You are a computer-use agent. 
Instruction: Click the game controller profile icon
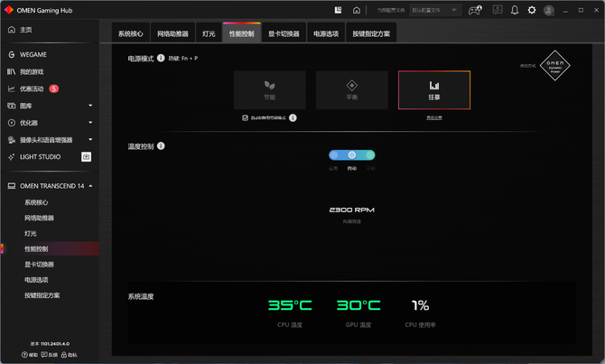pos(475,11)
